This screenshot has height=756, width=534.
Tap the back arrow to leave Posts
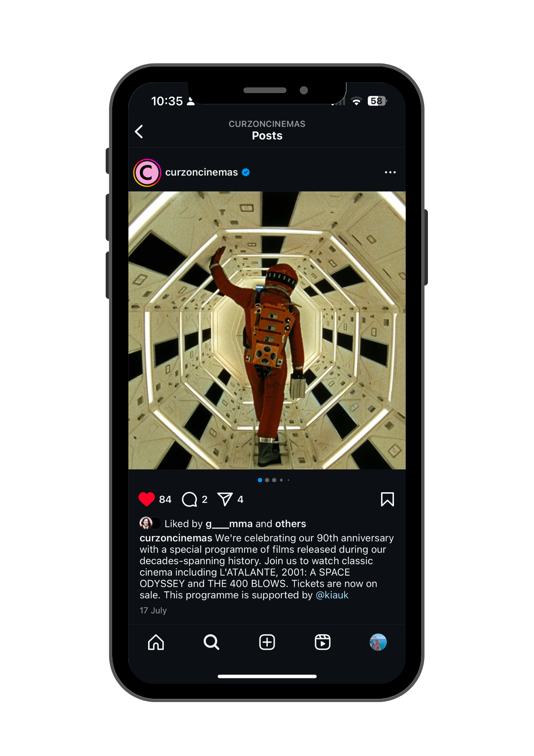pos(139,132)
